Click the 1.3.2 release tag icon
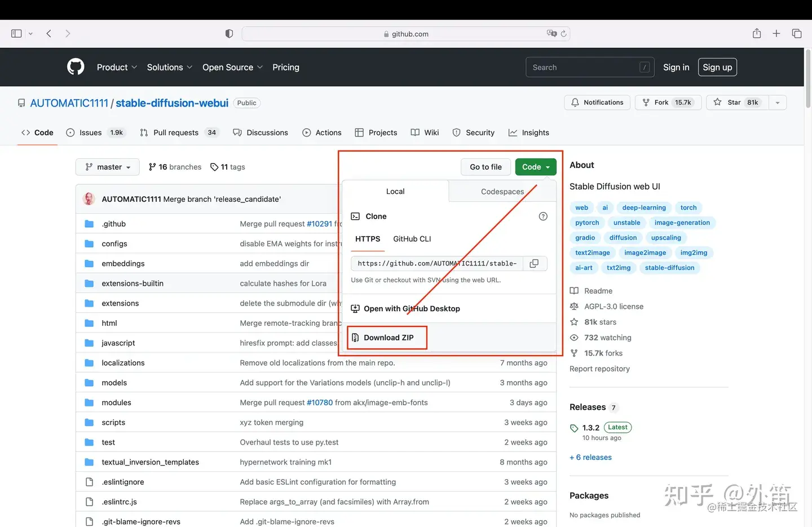Screen dimensions: 812x527 574,428
